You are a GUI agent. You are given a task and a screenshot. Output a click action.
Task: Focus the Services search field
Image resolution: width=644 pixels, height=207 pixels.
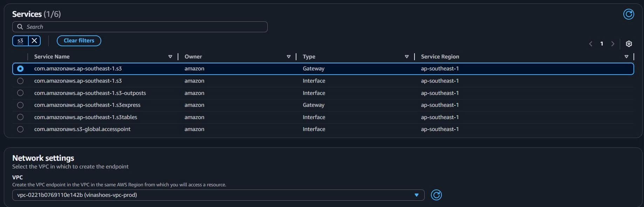pos(140,27)
